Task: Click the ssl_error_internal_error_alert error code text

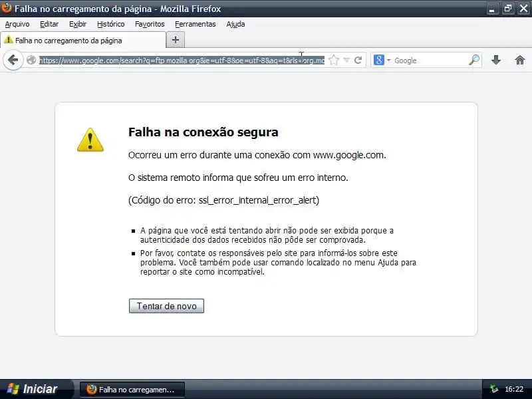Action: coord(257,201)
